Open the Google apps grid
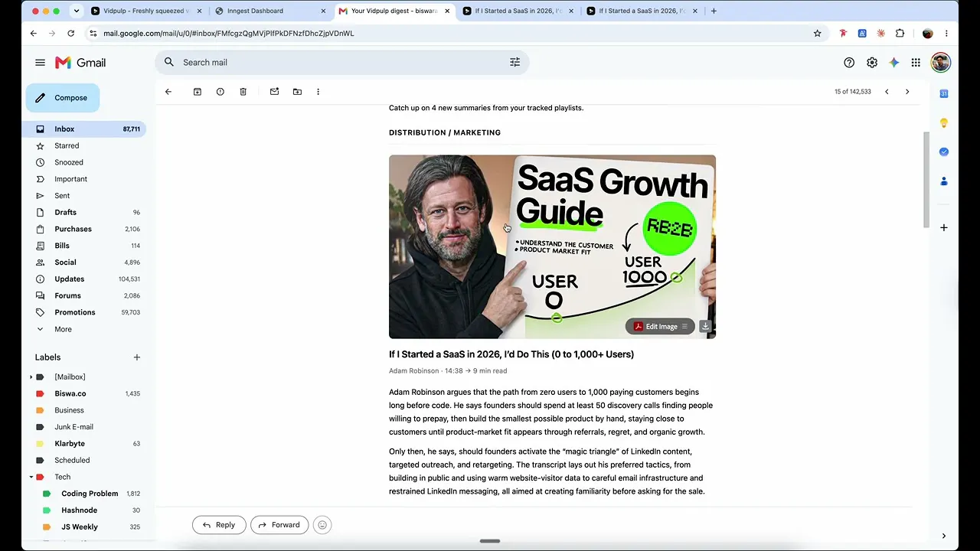The width and height of the screenshot is (980, 551). (916, 63)
